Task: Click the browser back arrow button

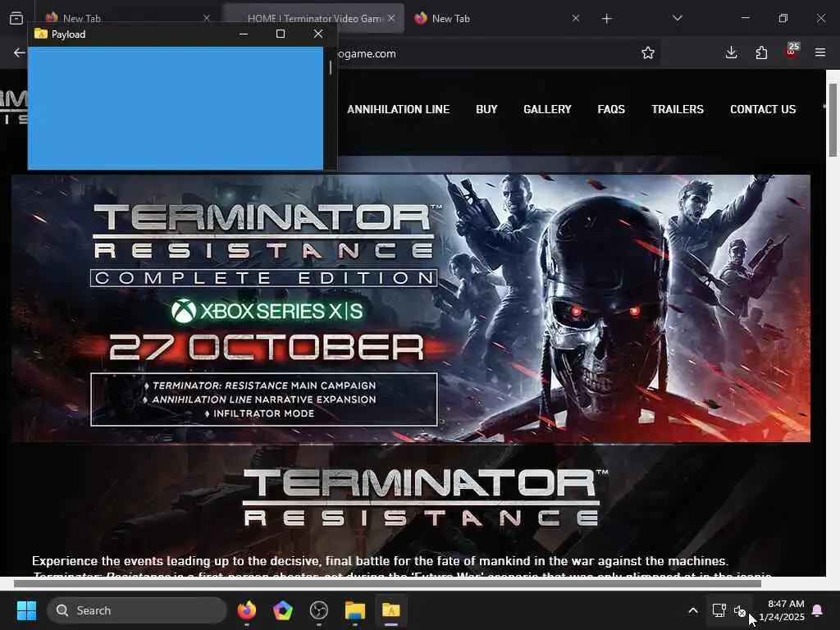Action: click(20, 52)
